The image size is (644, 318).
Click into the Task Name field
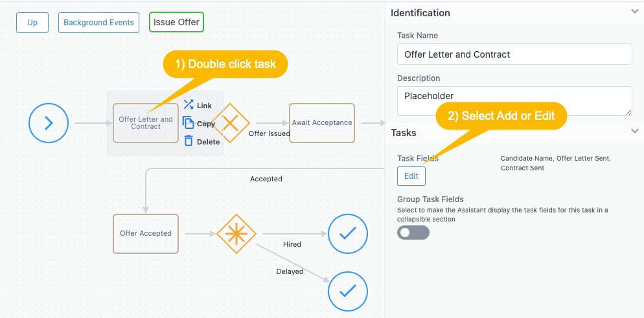coord(514,54)
